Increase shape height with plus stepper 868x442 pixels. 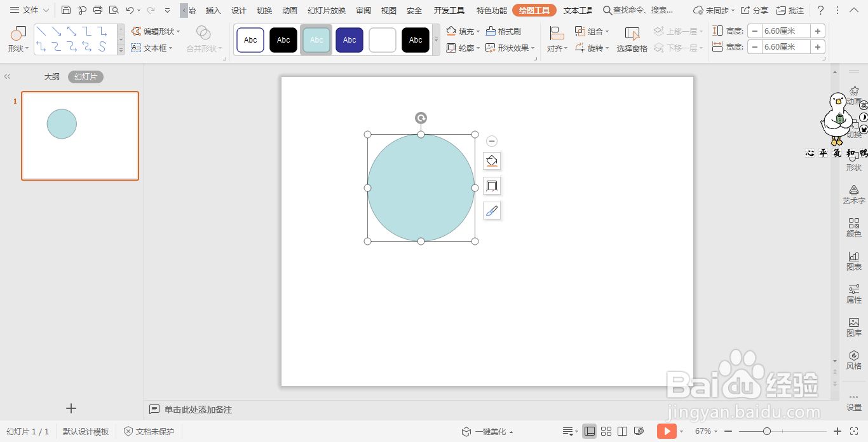pyautogui.click(x=818, y=31)
